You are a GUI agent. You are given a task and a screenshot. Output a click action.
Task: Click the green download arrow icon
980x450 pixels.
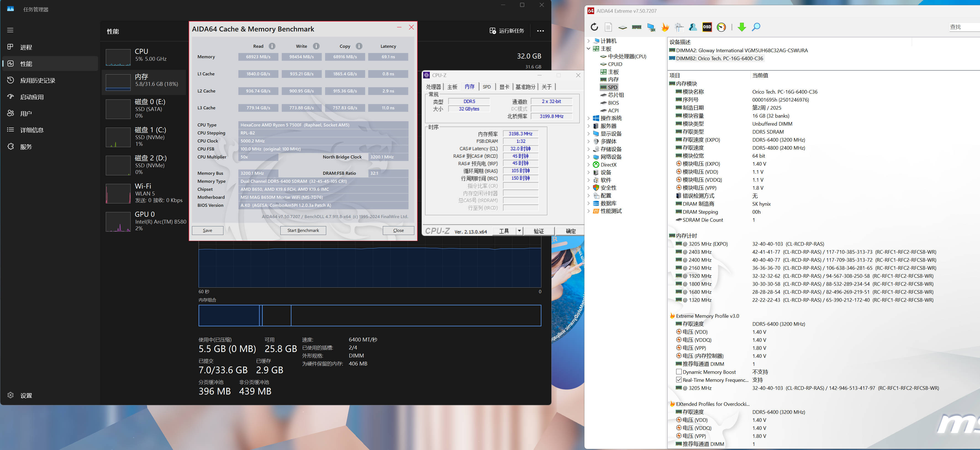pos(741,27)
